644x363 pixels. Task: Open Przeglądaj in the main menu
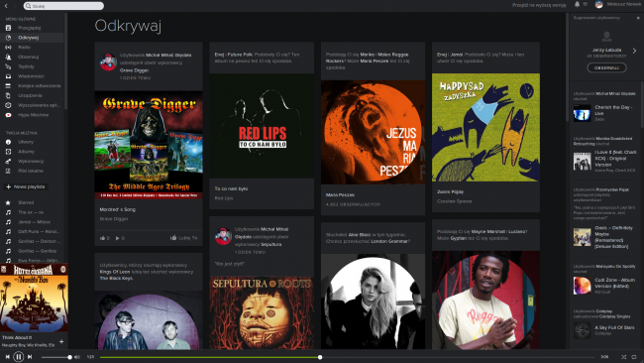tap(29, 28)
